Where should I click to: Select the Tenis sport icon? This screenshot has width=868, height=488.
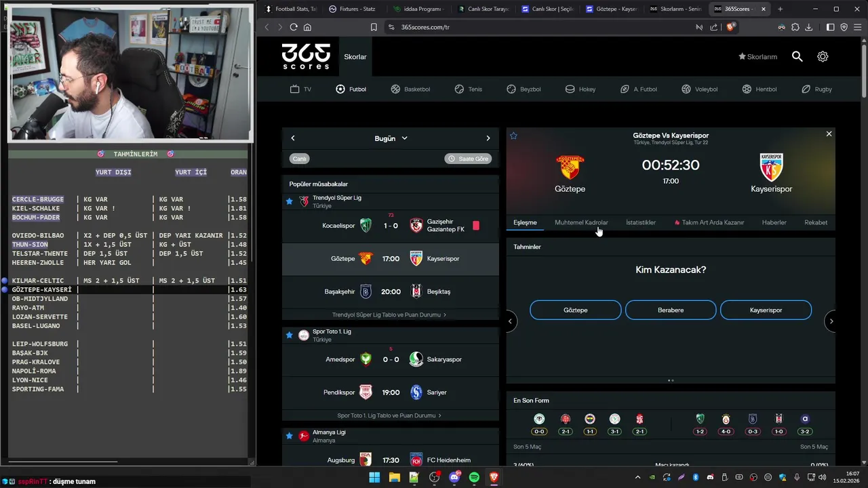click(459, 89)
